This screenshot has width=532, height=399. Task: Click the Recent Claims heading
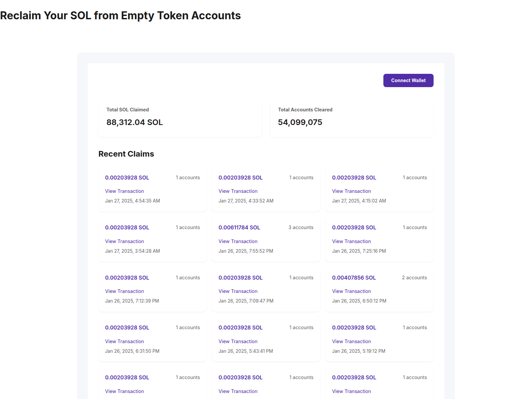coord(126,154)
